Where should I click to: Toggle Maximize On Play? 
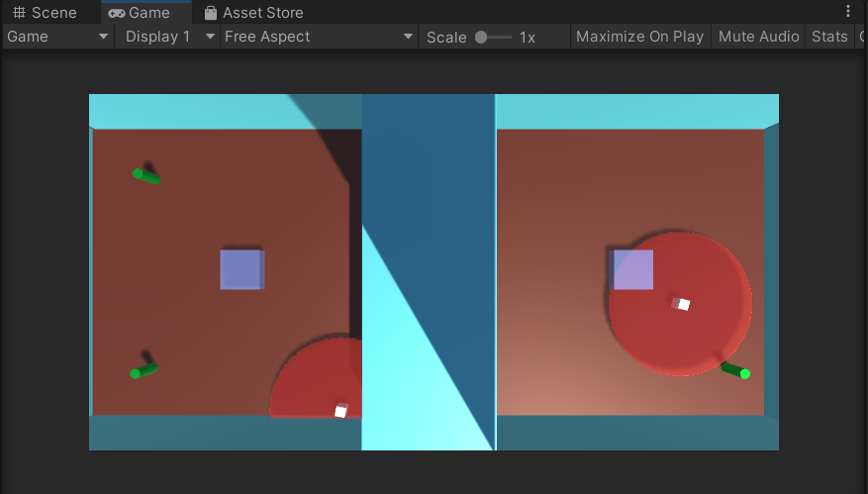pos(640,37)
